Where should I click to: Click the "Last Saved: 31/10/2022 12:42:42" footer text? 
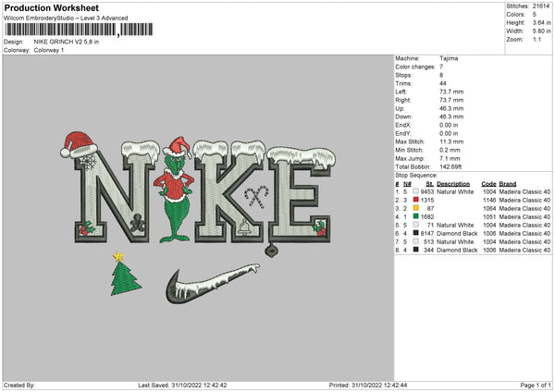pyautogui.click(x=182, y=386)
